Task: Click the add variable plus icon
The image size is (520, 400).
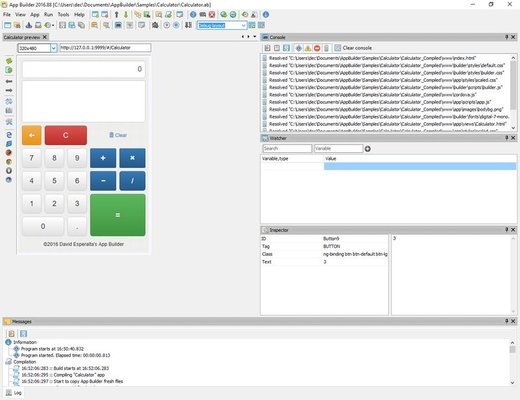Action: click(x=368, y=149)
